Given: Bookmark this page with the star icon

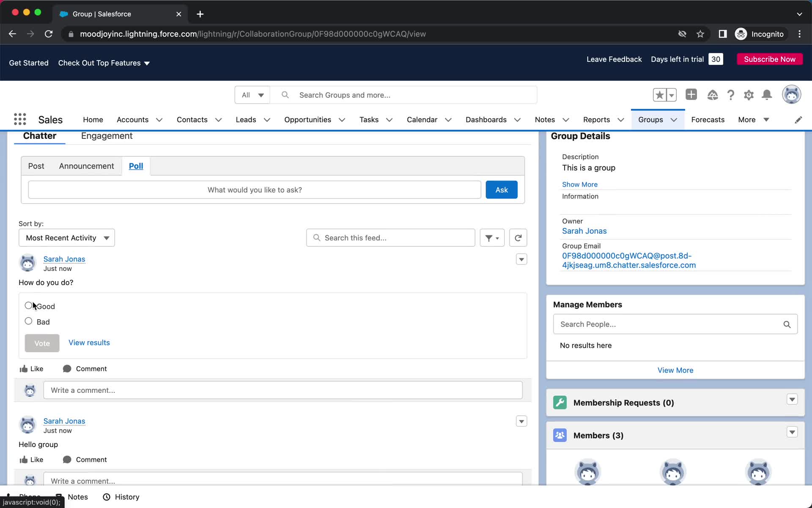Looking at the screenshot, I should [700, 34].
